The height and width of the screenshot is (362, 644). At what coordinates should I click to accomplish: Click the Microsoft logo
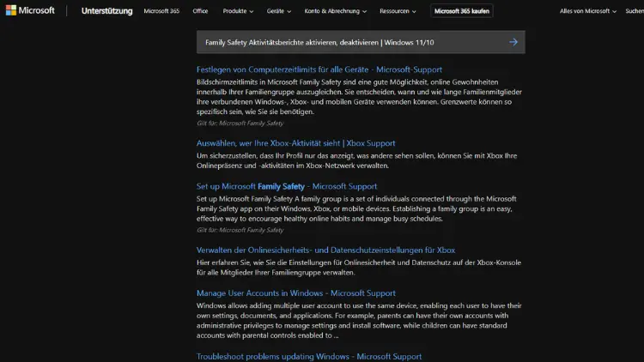pyautogui.click(x=30, y=10)
